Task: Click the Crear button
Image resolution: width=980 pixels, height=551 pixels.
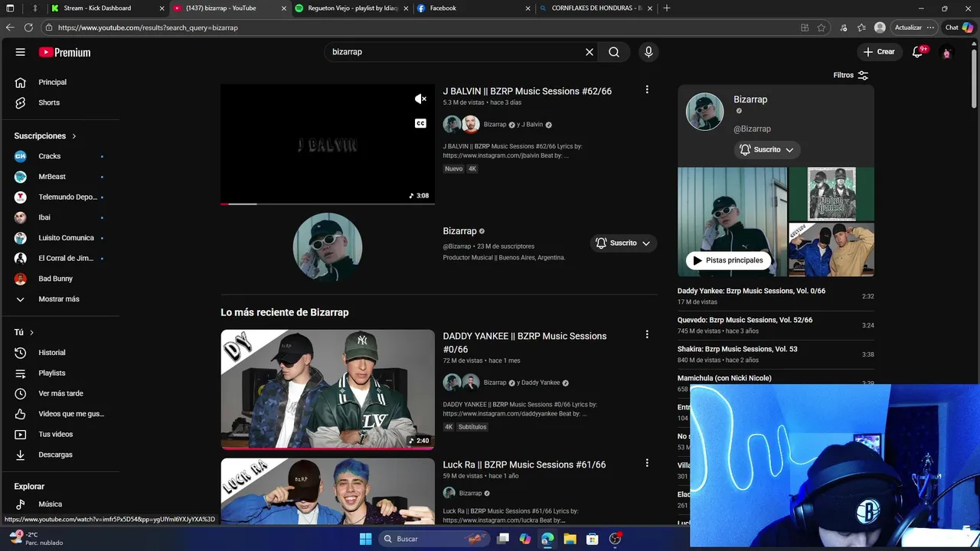Action: point(879,52)
